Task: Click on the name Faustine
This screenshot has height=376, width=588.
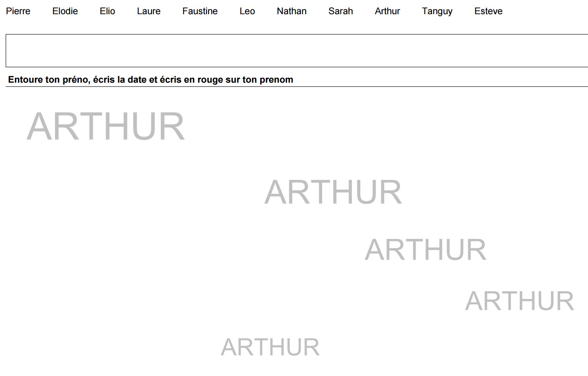Action: pyautogui.click(x=200, y=11)
